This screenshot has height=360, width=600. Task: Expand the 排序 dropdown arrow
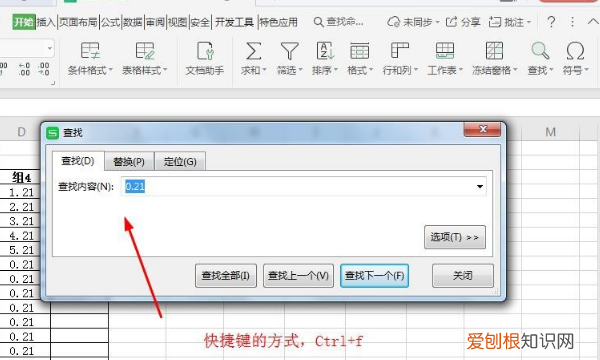point(336,70)
